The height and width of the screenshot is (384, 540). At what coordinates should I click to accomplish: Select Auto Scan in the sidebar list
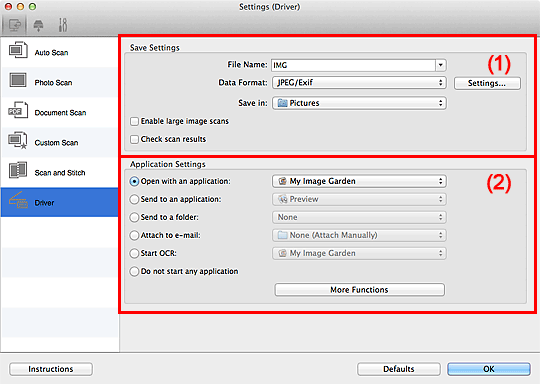(x=60, y=52)
